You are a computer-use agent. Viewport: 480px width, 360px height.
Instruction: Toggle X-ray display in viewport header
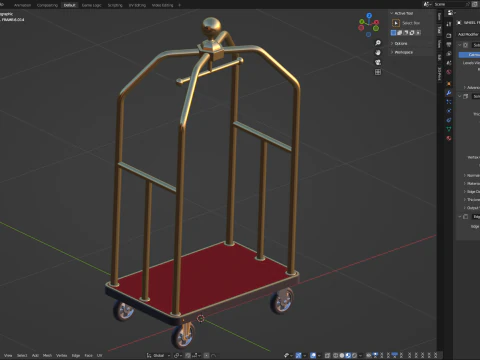[x=327, y=355]
